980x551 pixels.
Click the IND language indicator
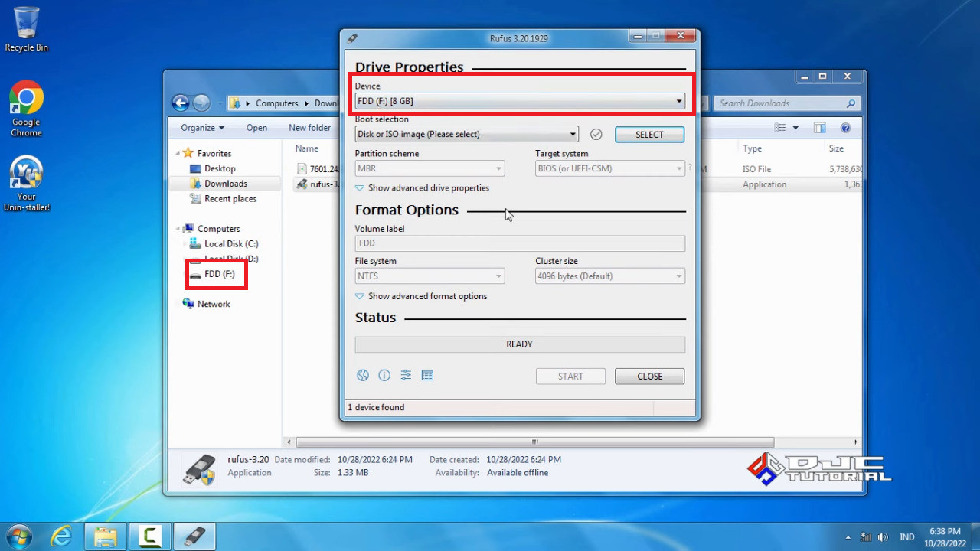point(906,537)
